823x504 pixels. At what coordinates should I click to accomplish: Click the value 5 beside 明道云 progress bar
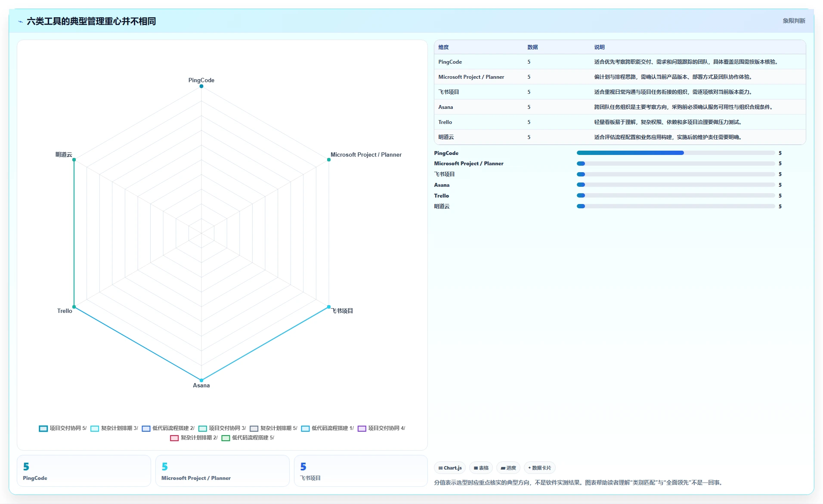tap(780, 207)
